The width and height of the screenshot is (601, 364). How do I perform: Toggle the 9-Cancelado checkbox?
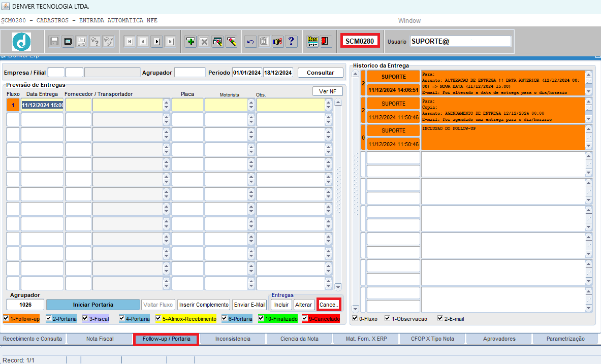pos(305,318)
